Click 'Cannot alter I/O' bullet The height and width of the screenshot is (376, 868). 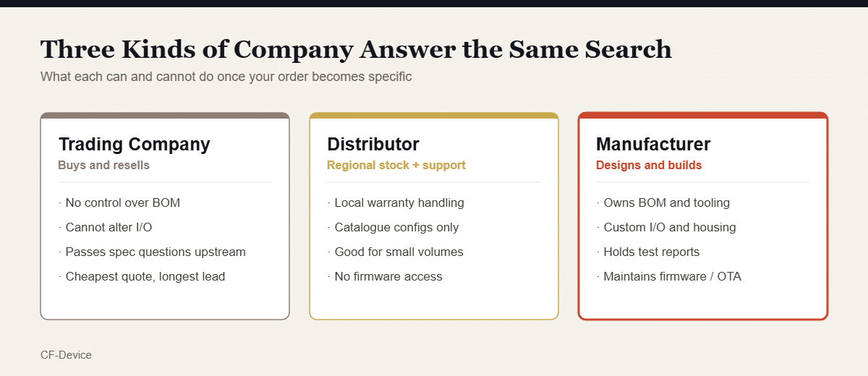coord(106,227)
